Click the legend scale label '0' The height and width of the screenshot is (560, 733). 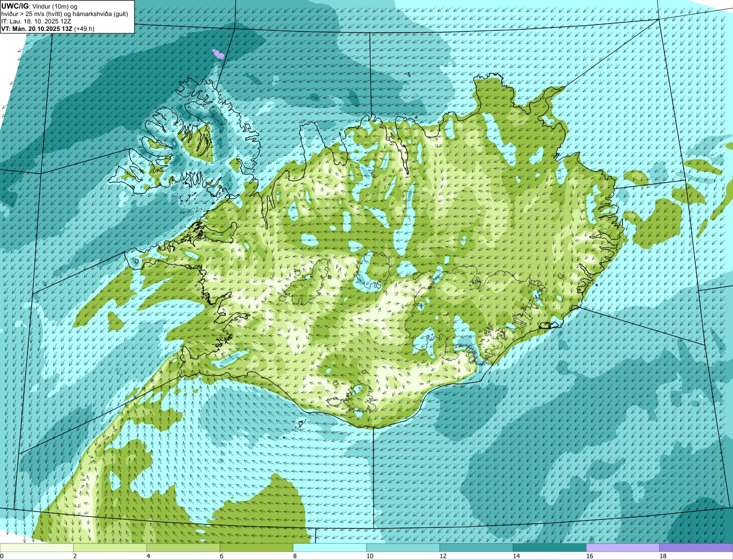(2, 556)
